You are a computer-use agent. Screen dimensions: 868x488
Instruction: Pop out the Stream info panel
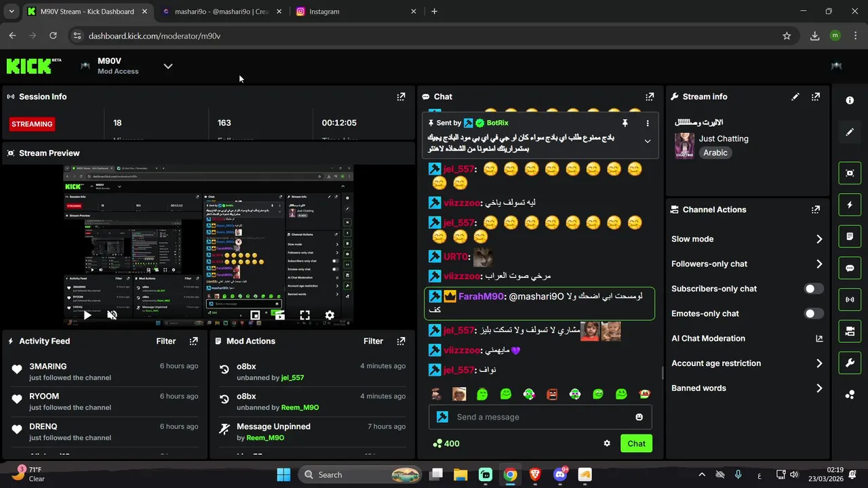pos(816,97)
